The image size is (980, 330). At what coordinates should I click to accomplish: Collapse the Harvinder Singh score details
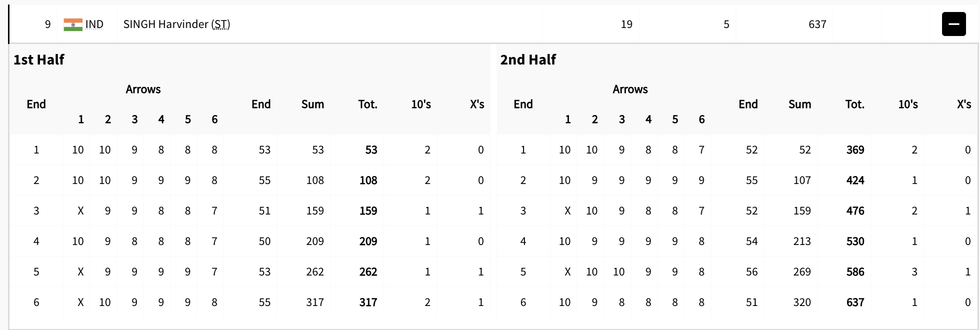[x=954, y=24]
